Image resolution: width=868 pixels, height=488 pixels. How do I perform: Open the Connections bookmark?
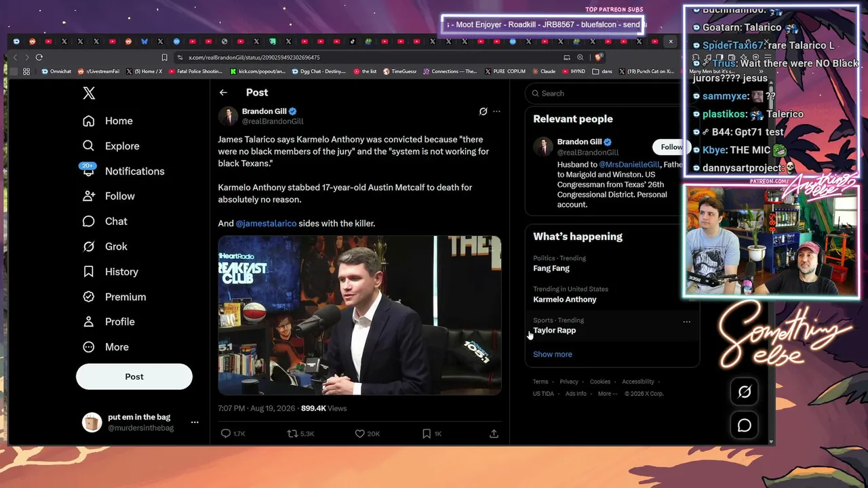[x=450, y=71]
